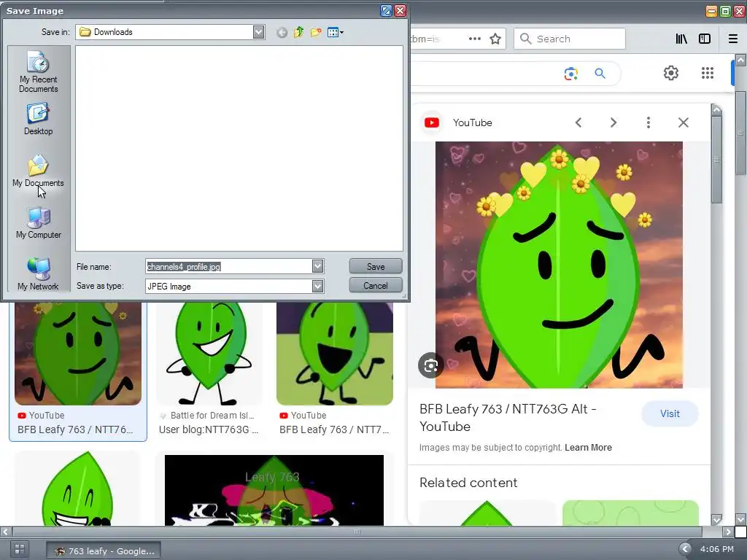Click the 4:06 PM taskbar clock
The width and height of the screenshot is (747, 560).
(x=716, y=549)
